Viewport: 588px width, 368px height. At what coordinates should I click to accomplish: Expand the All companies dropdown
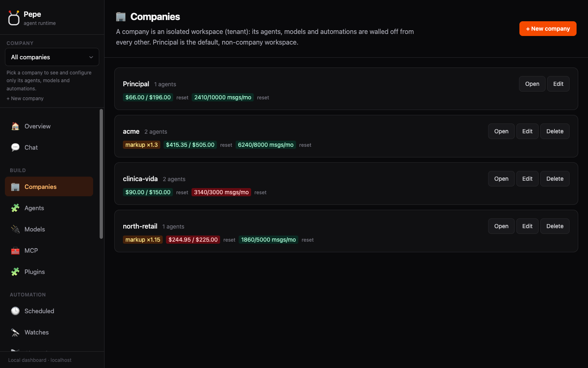click(x=52, y=57)
